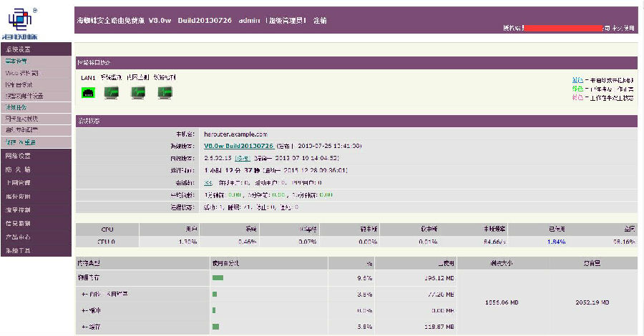Open the 信息监测 sidebar menu
The image size is (644, 336).
click(x=36, y=224)
